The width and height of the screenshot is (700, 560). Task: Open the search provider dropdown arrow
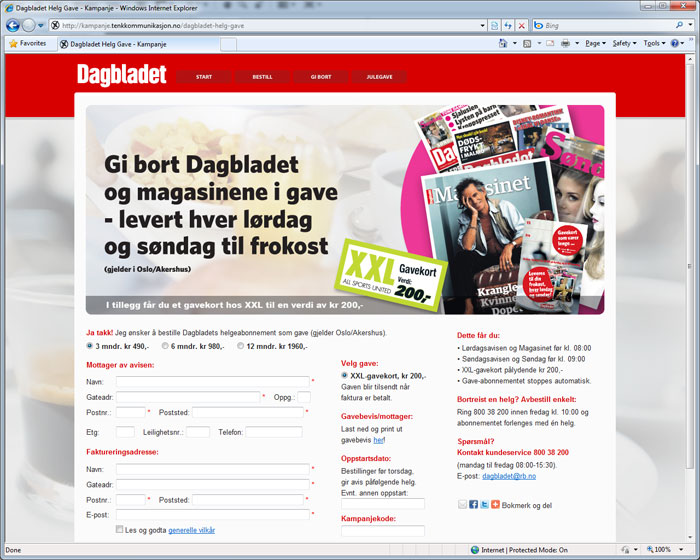(690, 25)
